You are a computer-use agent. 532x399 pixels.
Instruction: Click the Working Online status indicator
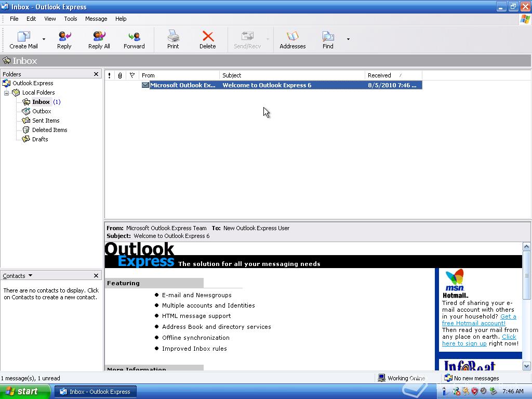pyautogui.click(x=402, y=378)
